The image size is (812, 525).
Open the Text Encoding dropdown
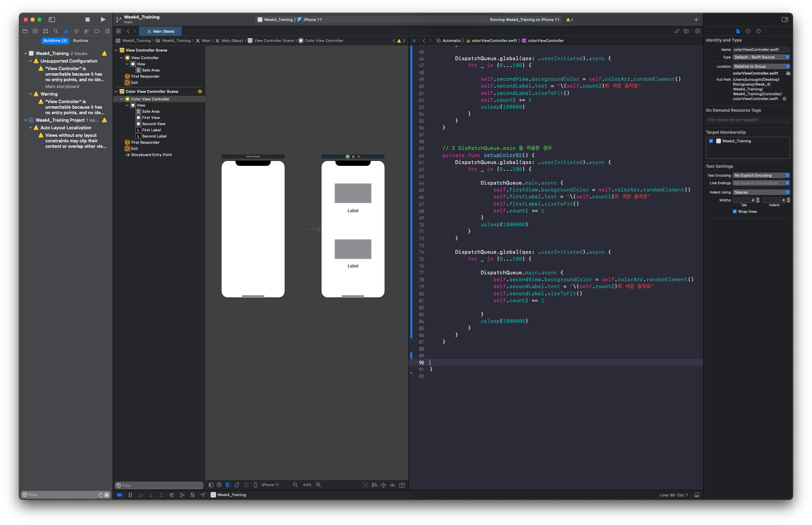click(761, 175)
